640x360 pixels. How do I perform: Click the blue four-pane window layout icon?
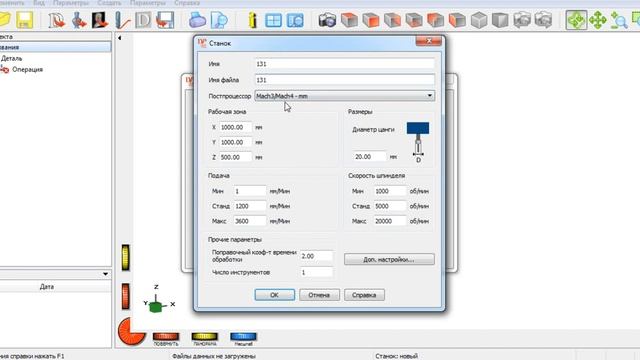pyautogui.click(x=273, y=20)
